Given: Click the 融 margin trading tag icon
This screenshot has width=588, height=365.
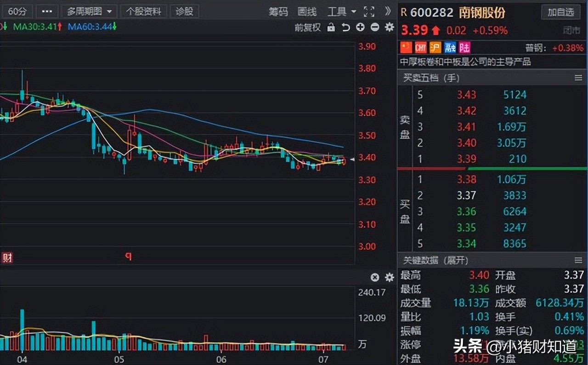Looking at the screenshot, I should [x=450, y=47].
